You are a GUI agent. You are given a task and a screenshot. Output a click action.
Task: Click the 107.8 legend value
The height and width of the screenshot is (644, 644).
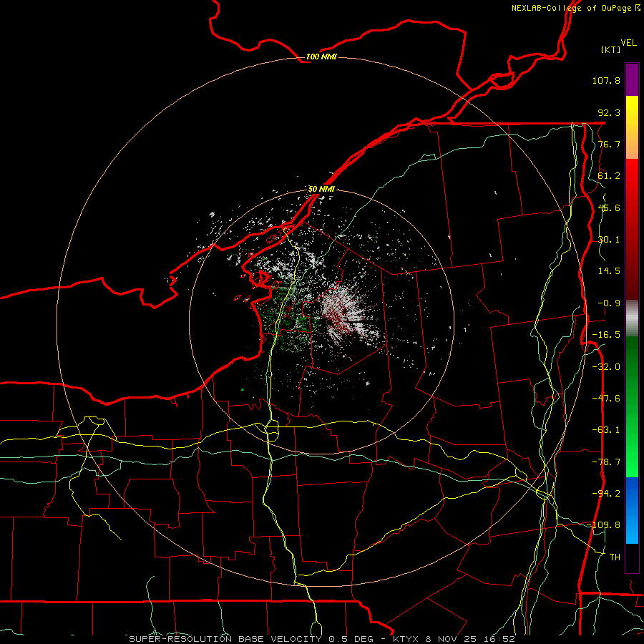(606, 80)
